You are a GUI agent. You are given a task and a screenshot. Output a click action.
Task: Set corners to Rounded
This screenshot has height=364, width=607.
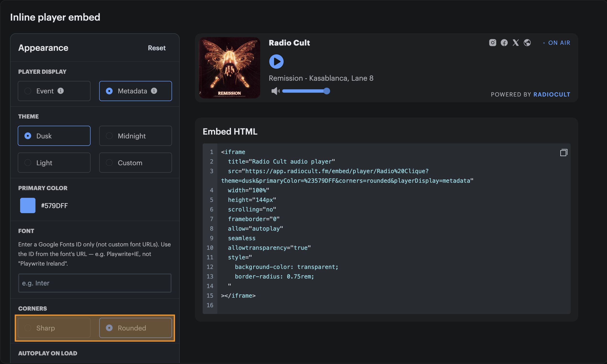click(135, 328)
